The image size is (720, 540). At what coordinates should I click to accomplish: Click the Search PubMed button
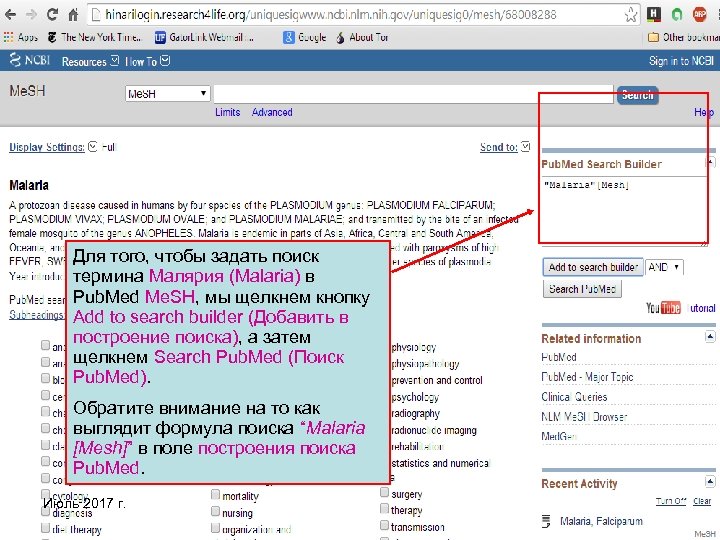pyautogui.click(x=582, y=289)
